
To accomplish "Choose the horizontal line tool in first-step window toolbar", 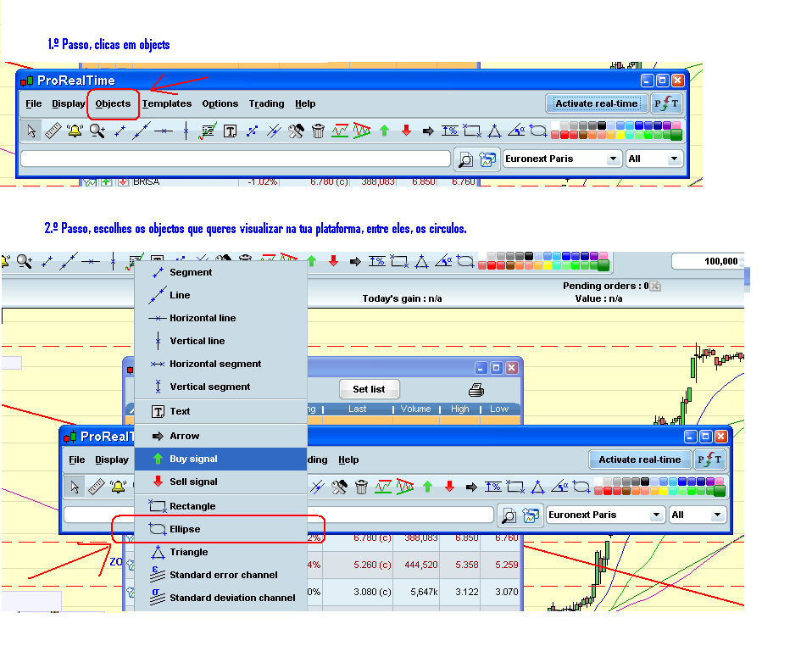I will tap(163, 131).
